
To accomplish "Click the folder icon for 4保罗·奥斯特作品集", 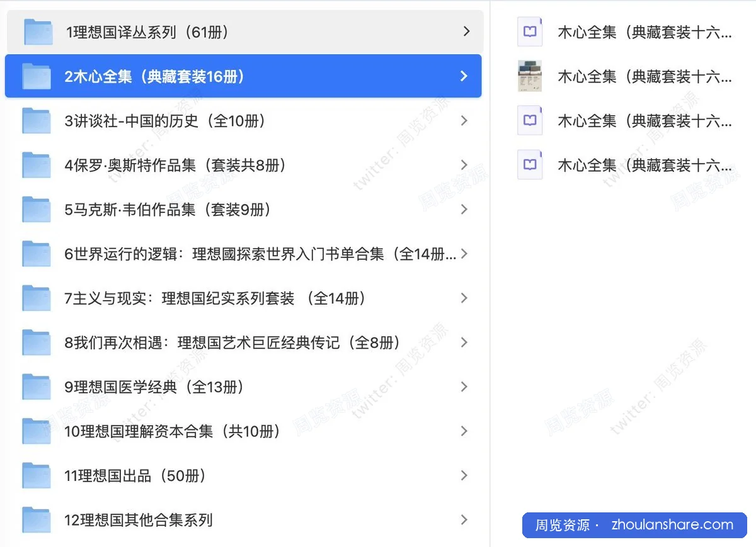I will tap(36, 165).
